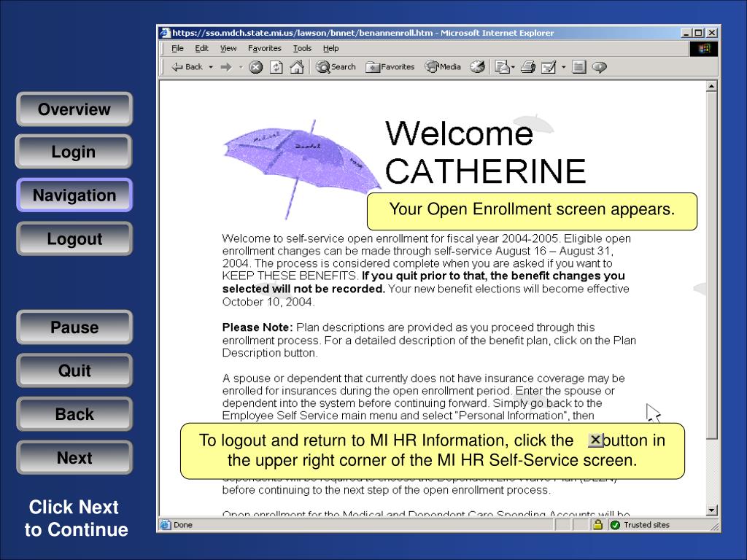Exit the tutorial with Quit button

pos(74,370)
